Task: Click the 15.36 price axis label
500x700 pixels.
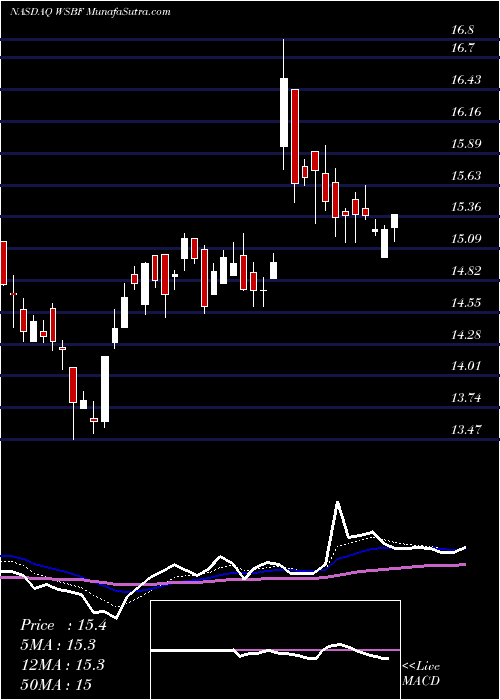Action: click(466, 207)
